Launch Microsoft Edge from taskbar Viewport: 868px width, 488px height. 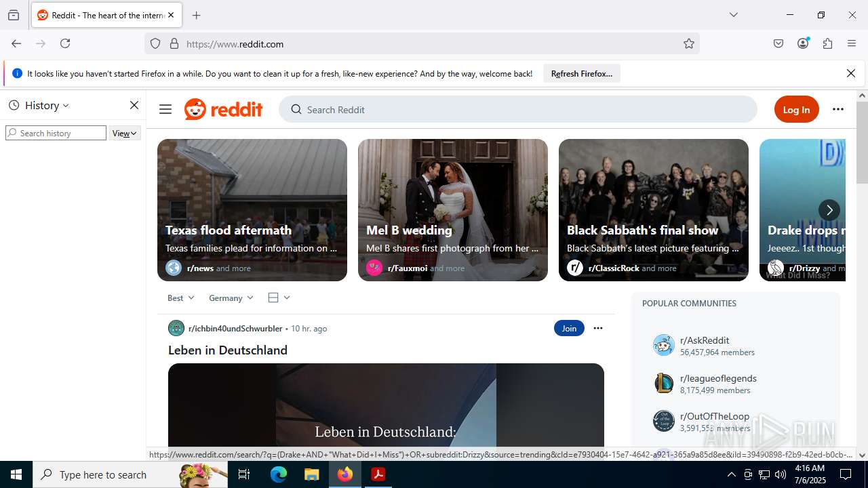pyautogui.click(x=279, y=474)
